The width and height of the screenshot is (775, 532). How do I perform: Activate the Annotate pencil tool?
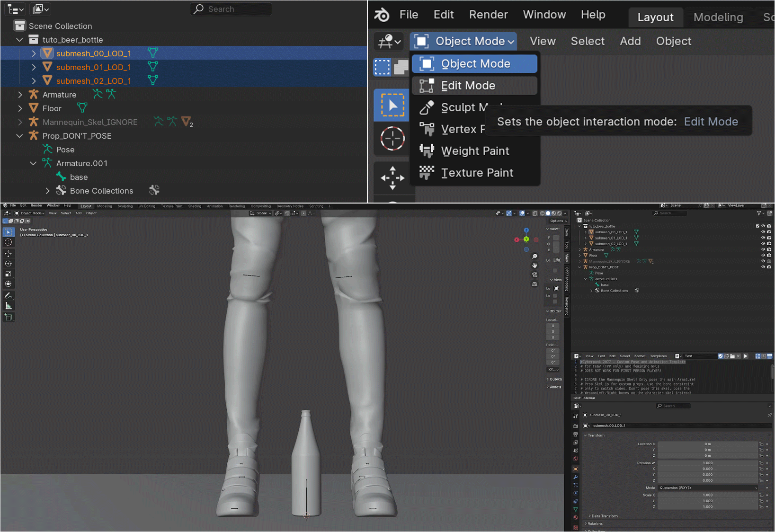[8, 296]
